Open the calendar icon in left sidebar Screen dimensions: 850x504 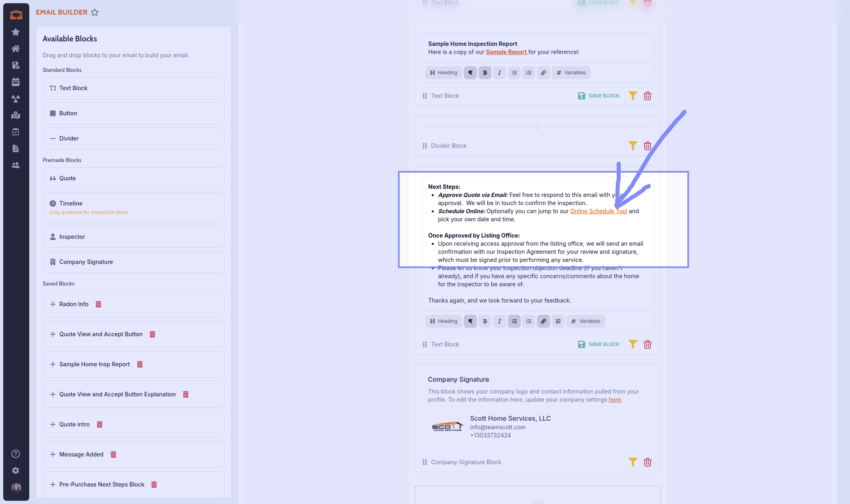tap(16, 82)
